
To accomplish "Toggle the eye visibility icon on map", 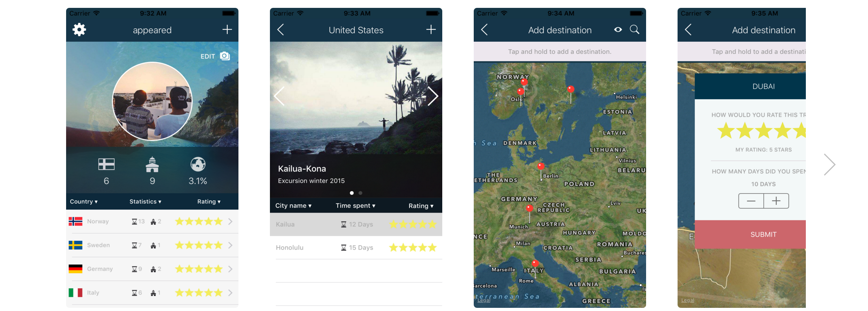I will tap(618, 30).
